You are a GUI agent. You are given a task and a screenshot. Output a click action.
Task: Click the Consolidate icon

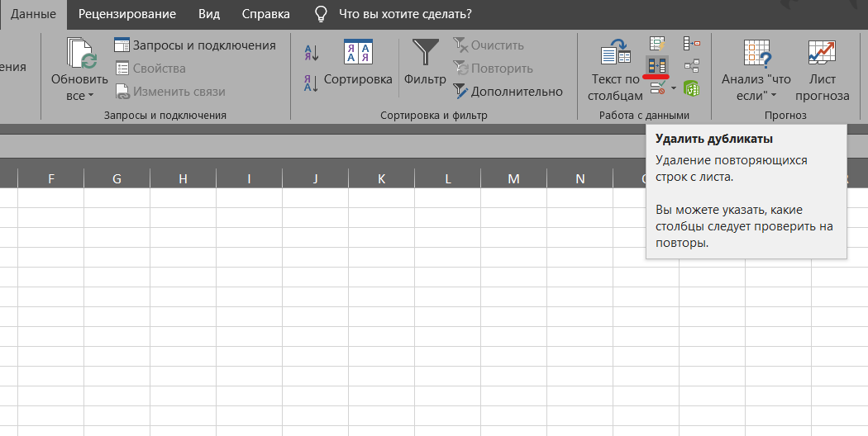pos(691,43)
